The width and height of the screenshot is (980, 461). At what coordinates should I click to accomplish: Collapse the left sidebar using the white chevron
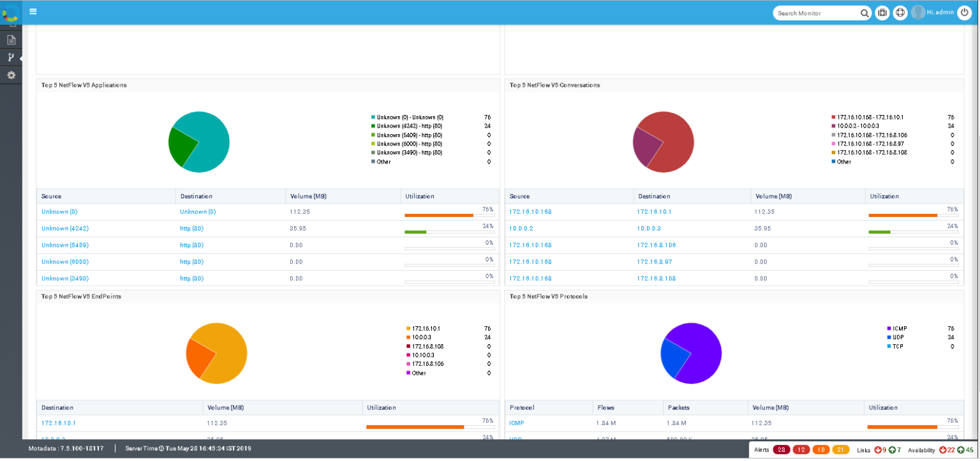tap(20, 57)
